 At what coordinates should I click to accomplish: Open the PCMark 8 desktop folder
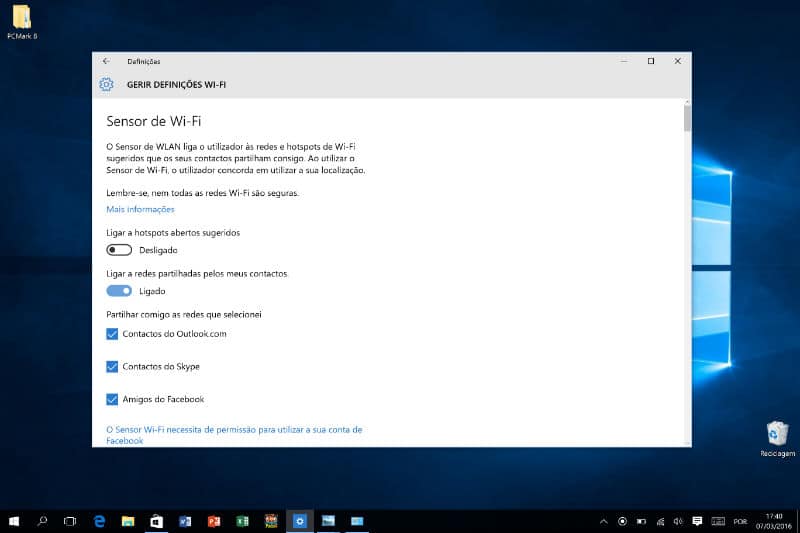tap(20, 21)
